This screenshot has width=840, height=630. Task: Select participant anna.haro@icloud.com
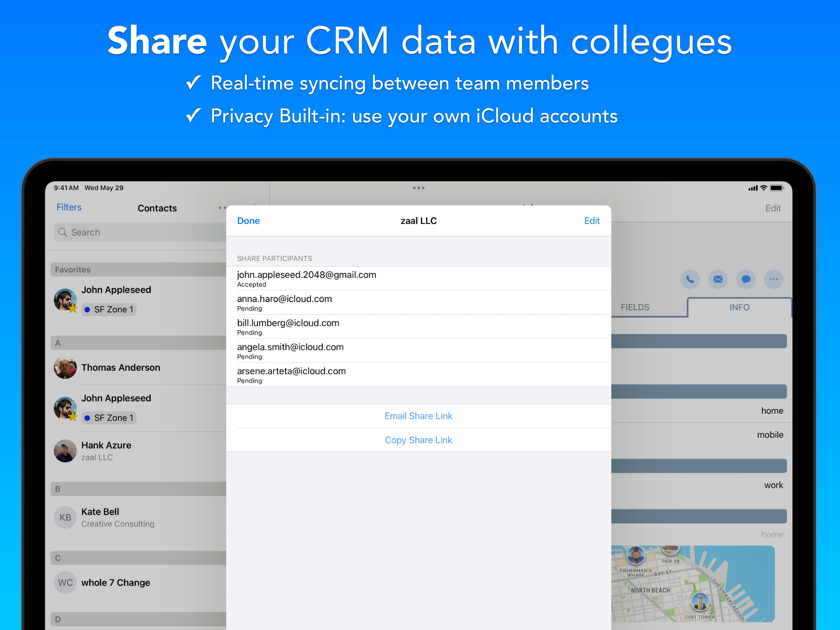coord(418,302)
